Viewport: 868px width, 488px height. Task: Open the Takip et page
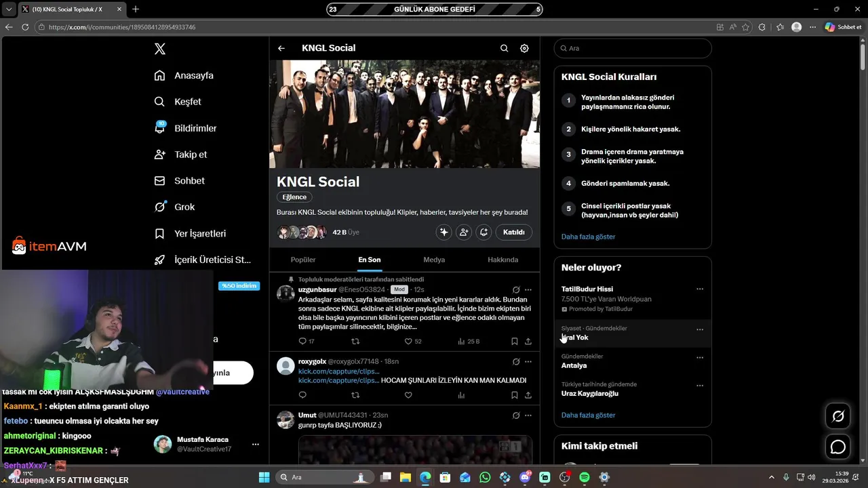tap(181, 155)
